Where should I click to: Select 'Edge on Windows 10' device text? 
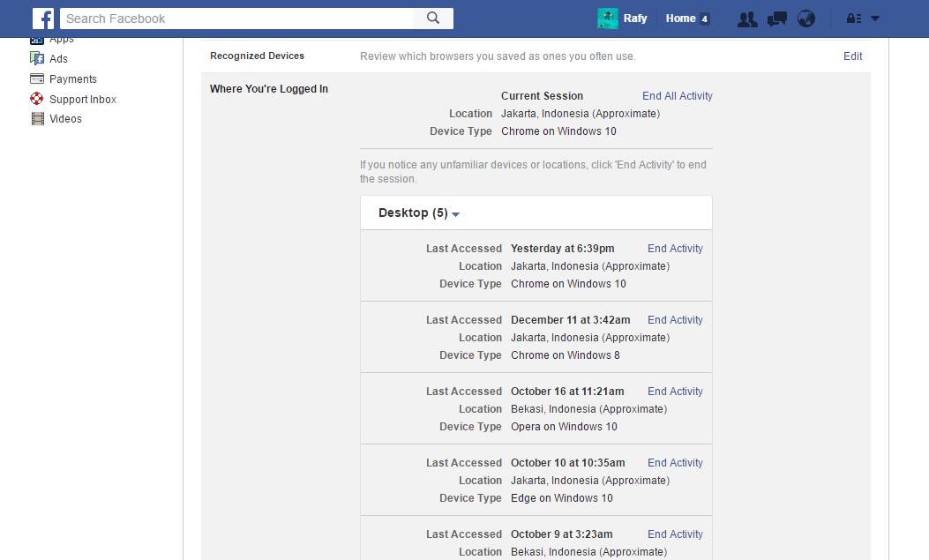pos(562,498)
